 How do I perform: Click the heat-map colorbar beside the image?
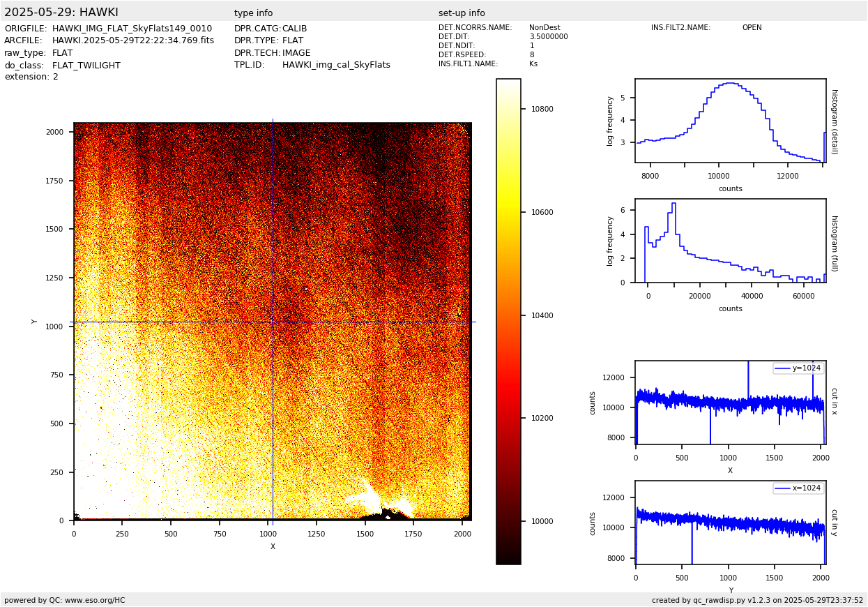point(508,321)
